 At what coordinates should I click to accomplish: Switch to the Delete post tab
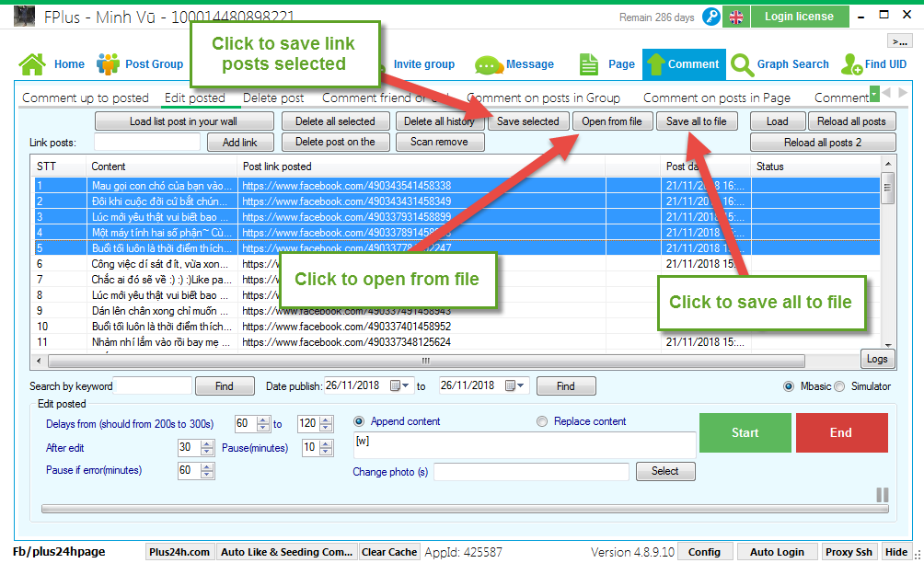tap(273, 98)
